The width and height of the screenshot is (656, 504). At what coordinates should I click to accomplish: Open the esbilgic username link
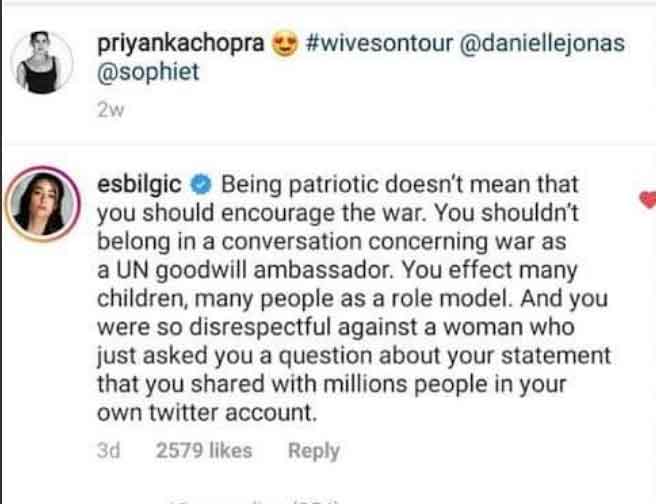(x=138, y=185)
